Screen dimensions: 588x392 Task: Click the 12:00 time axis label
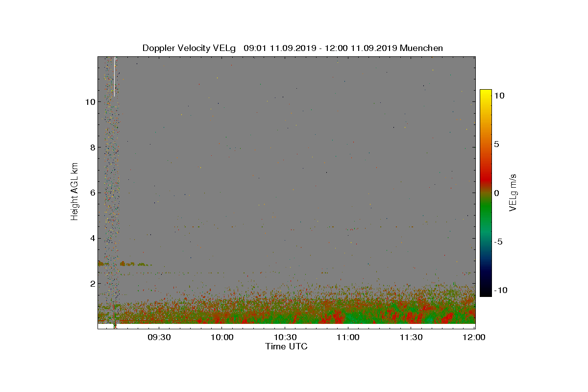(474, 337)
